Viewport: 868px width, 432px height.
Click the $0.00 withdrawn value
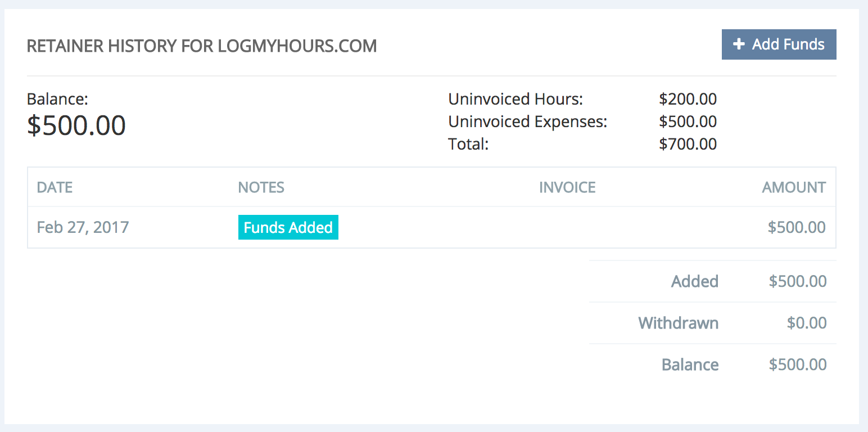tap(806, 323)
